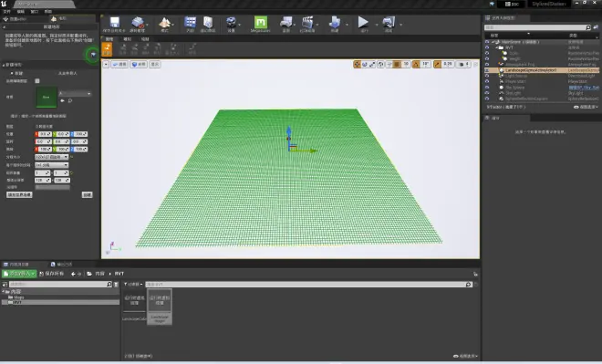Image resolution: width=602 pixels, height=364 pixels.
Task: Open the Marketplace toolbar icon
Action: [208, 24]
